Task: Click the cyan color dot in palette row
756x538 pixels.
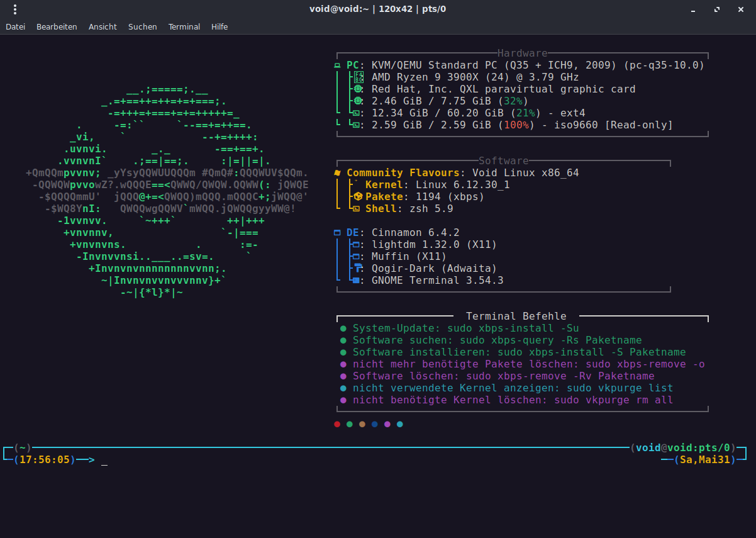Action: click(x=400, y=424)
